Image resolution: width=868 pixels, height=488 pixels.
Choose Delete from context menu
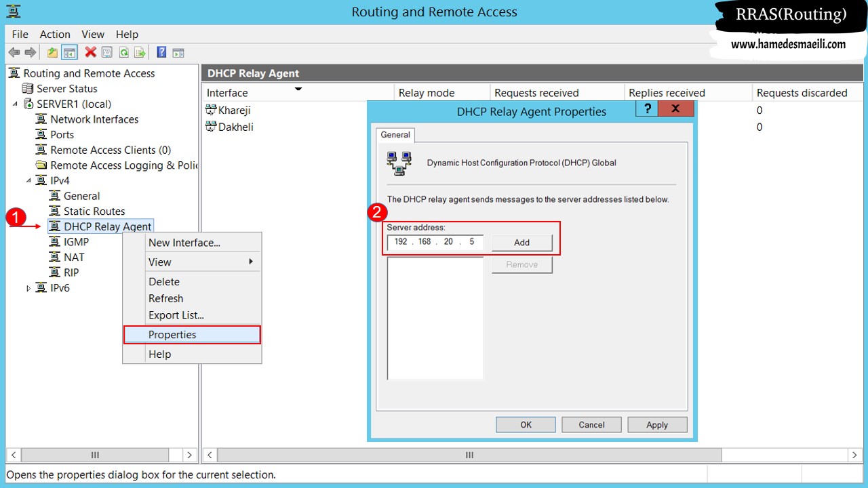pyautogui.click(x=193, y=281)
